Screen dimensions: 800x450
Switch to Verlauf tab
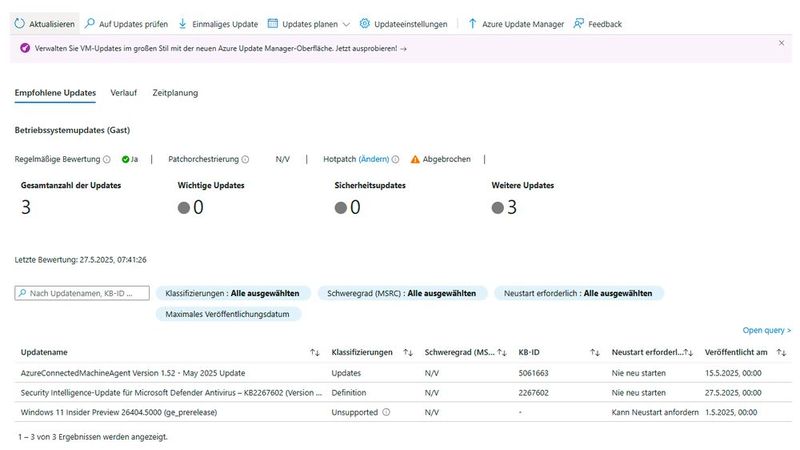[x=123, y=93]
